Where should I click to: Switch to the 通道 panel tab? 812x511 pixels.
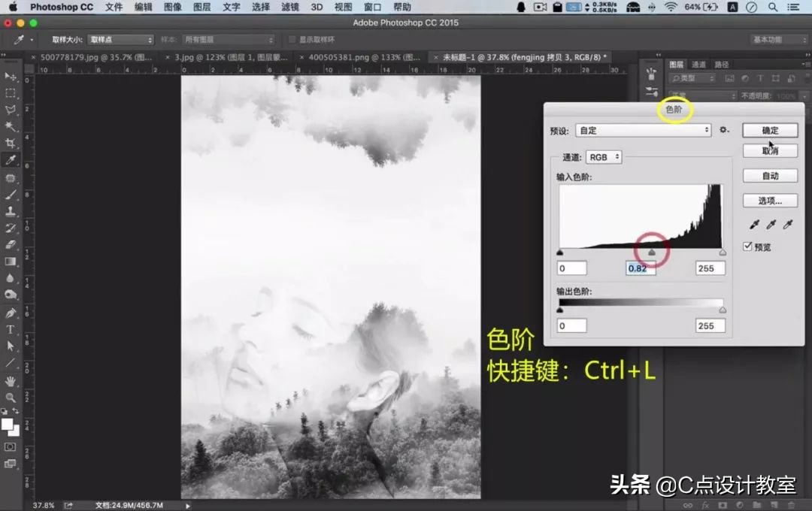tap(699, 65)
